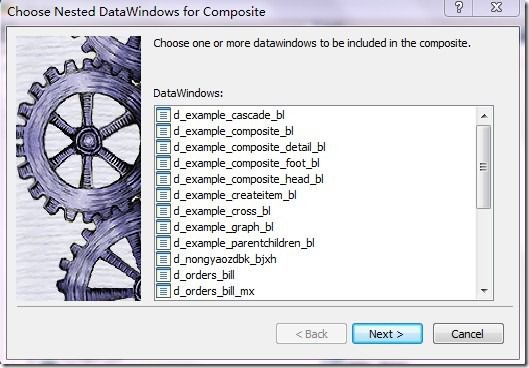Cancel the composite wizard
The width and height of the screenshot is (529, 368).
pyautogui.click(x=468, y=334)
